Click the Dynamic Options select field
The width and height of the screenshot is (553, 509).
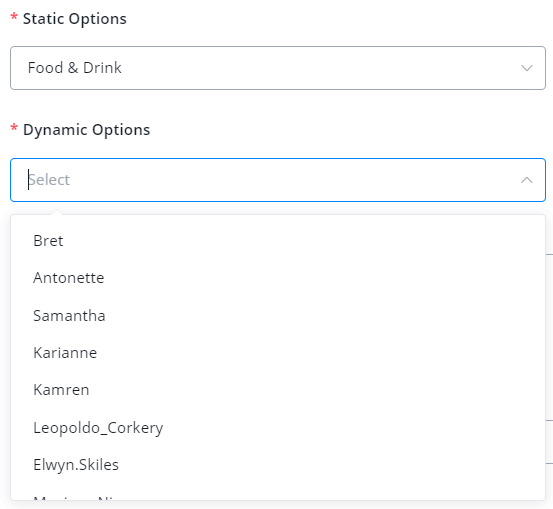(278, 180)
